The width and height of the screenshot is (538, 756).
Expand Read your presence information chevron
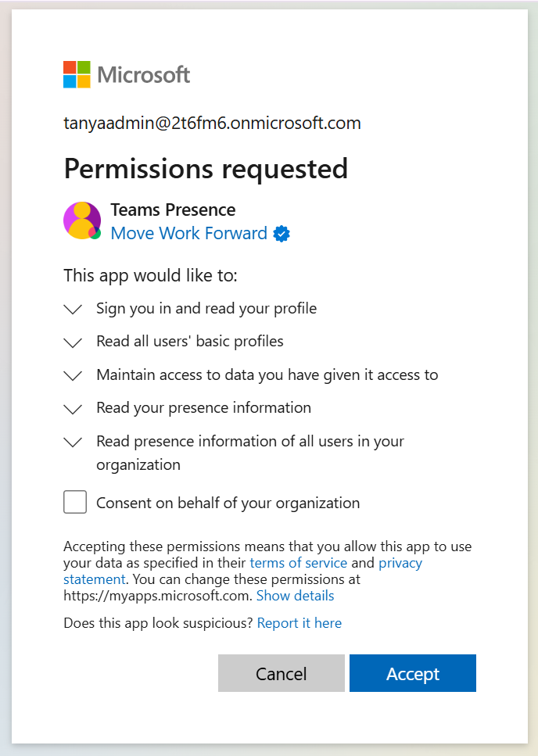73,408
